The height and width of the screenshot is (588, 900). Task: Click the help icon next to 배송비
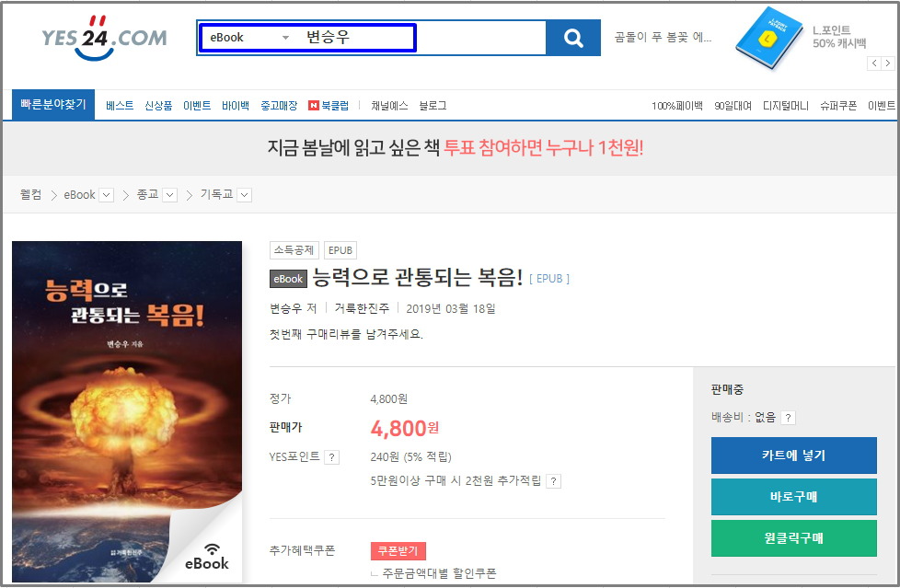pyautogui.click(x=788, y=418)
